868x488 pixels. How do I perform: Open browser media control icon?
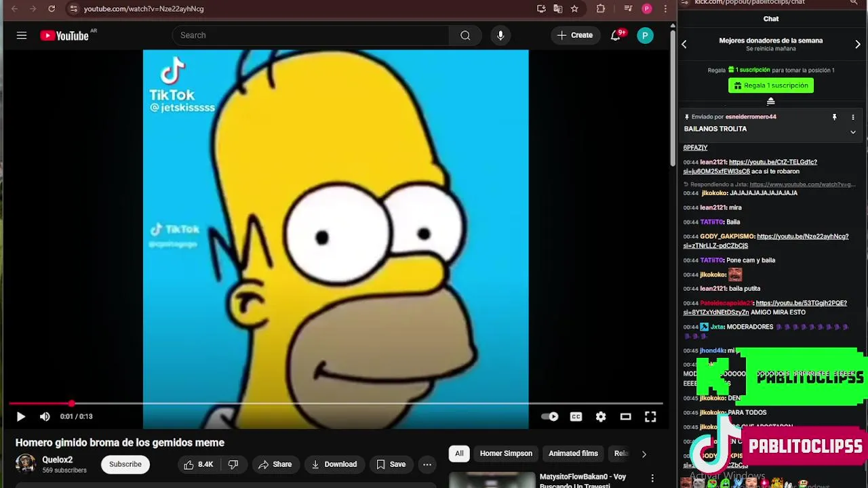pos(628,9)
